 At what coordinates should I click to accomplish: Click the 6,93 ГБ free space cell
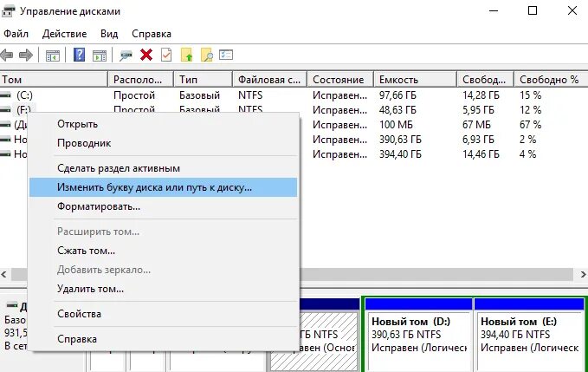(x=478, y=140)
